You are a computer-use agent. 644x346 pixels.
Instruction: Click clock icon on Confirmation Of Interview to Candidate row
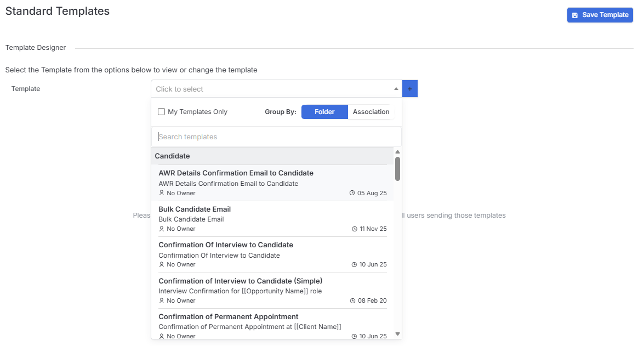point(354,265)
